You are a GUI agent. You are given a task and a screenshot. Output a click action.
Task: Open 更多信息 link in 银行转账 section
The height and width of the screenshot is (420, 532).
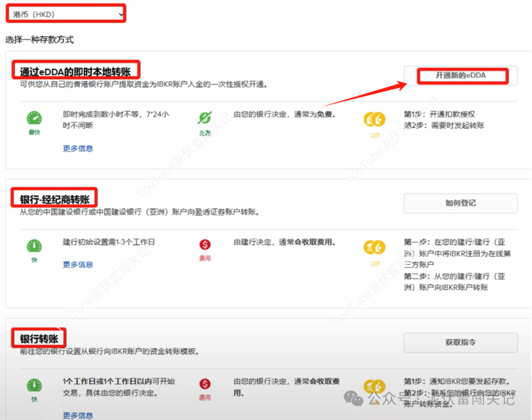pos(77,415)
